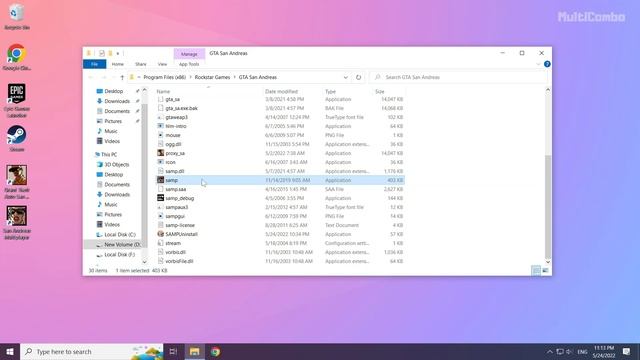The width and height of the screenshot is (640, 360).
Task: Expand the ribbon with the chevron
Action: pos(538,64)
